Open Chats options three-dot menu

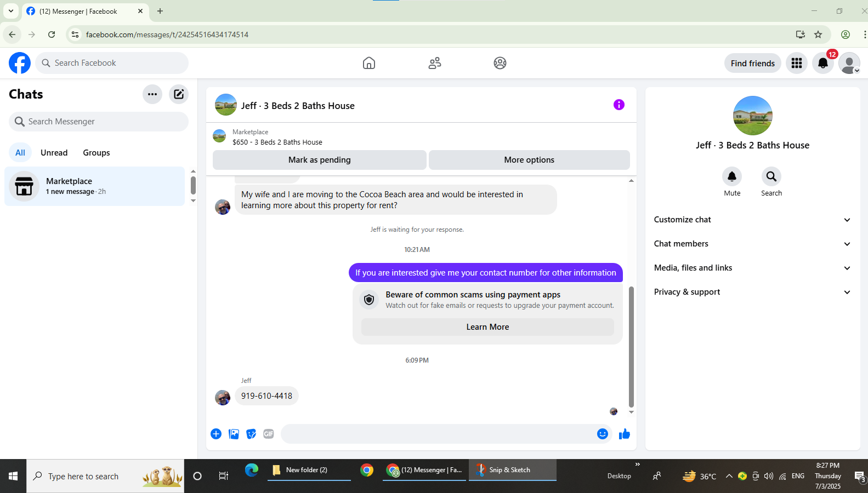[x=152, y=94]
